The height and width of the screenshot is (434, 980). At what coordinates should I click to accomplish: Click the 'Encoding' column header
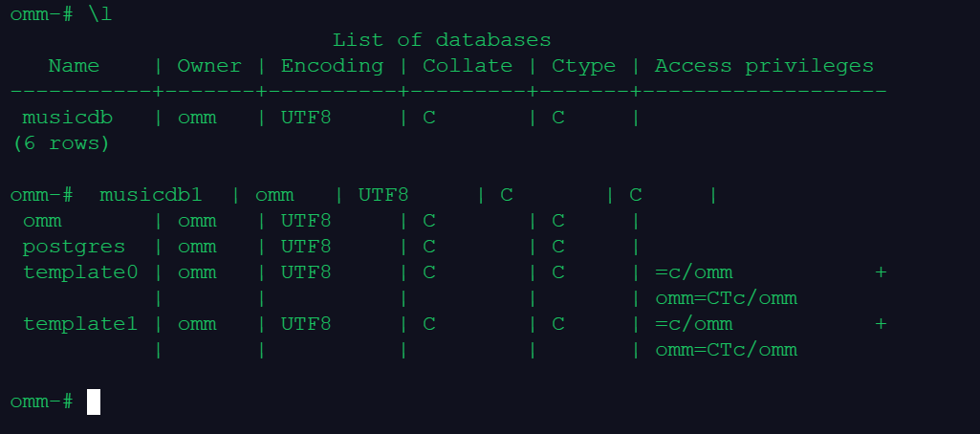[x=332, y=66]
